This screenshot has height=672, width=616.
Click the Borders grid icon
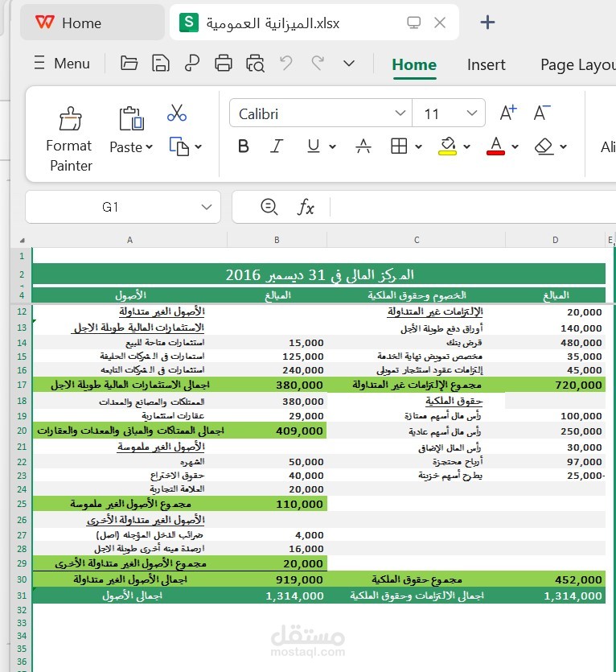click(399, 146)
